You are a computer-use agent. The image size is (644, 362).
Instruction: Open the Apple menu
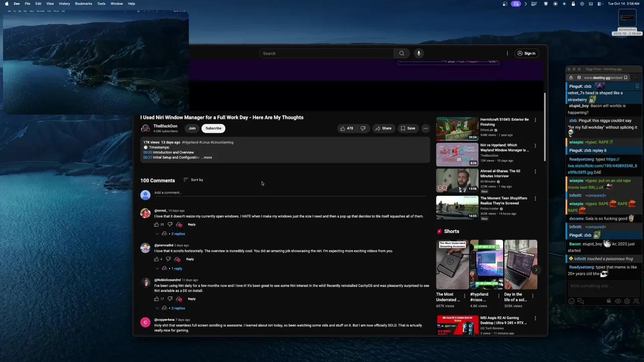click(x=7, y=4)
